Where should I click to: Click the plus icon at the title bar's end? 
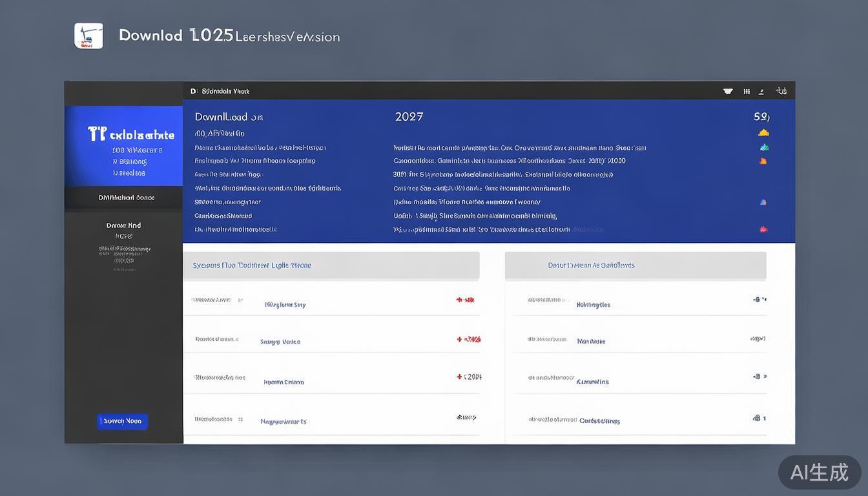tap(781, 91)
